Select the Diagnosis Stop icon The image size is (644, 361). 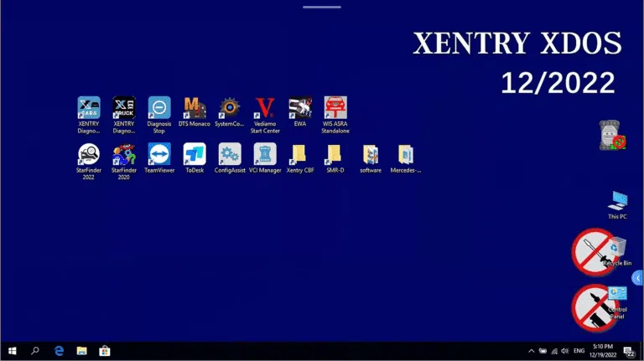point(159,115)
